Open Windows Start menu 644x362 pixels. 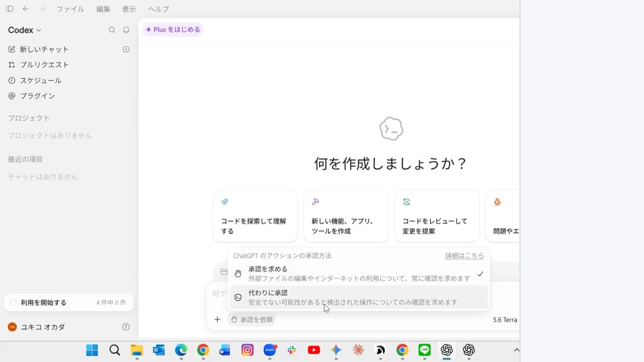(x=92, y=350)
